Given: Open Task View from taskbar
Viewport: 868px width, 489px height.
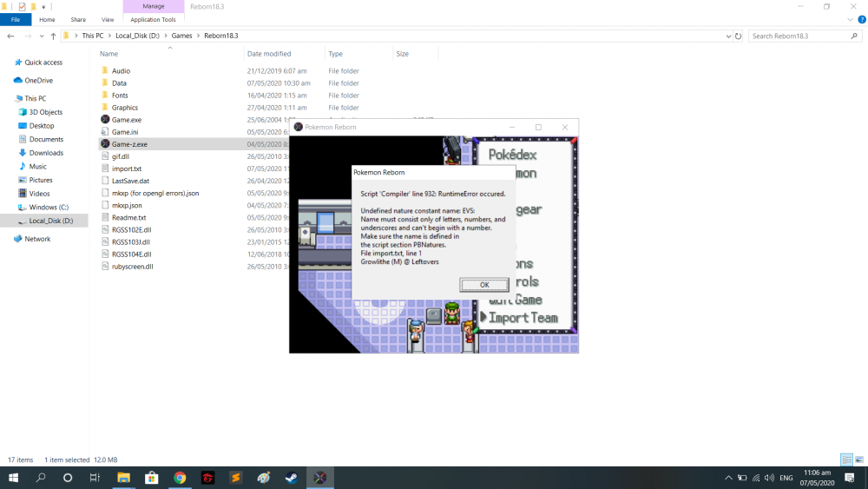Looking at the screenshot, I should 95,478.
